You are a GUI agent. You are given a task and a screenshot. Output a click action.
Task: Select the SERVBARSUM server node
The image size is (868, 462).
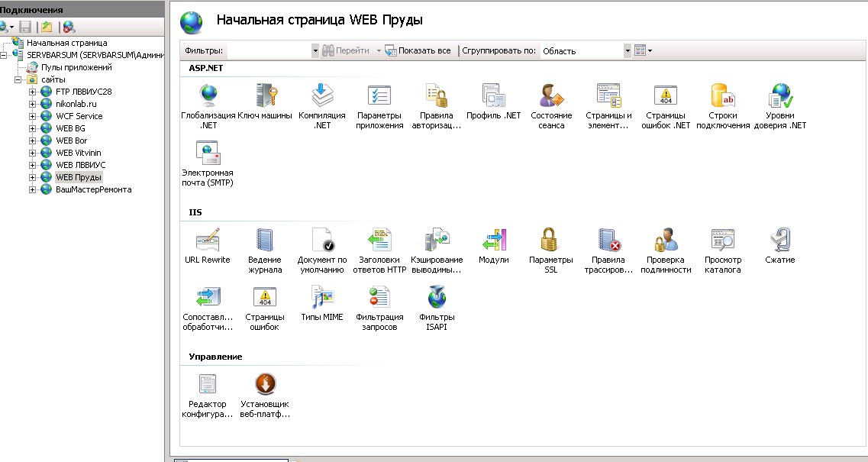(95, 55)
